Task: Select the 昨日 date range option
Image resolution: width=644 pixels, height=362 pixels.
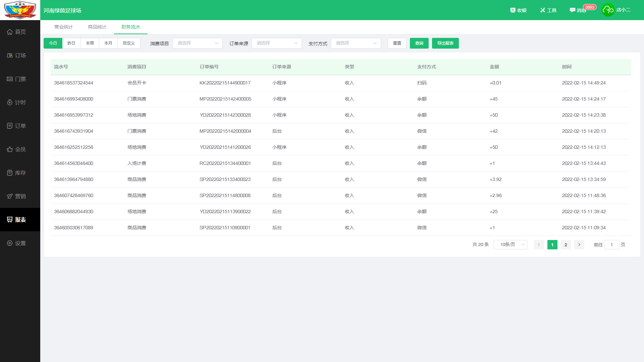Action: pyautogui.click(x=71, y=43)
